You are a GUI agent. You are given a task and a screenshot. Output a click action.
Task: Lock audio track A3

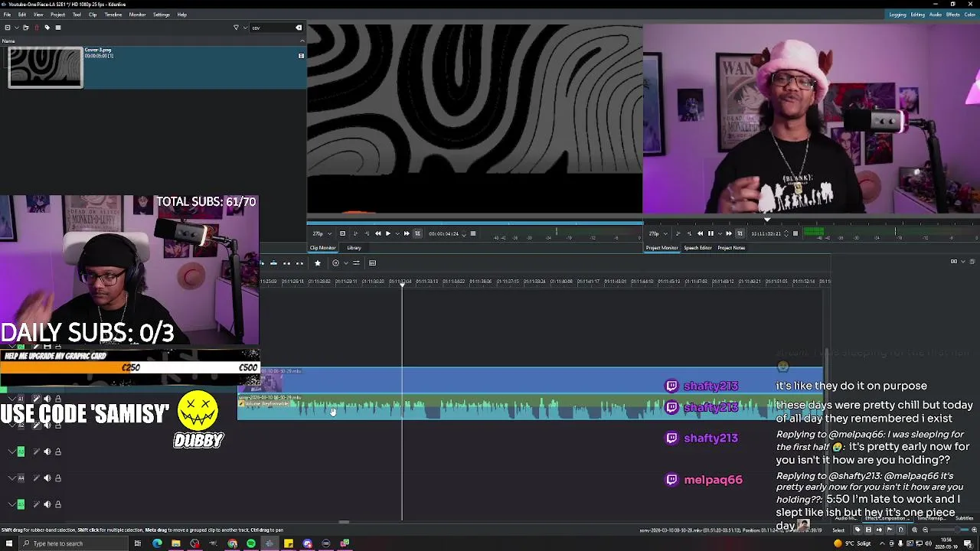click(x=57, y=452)
